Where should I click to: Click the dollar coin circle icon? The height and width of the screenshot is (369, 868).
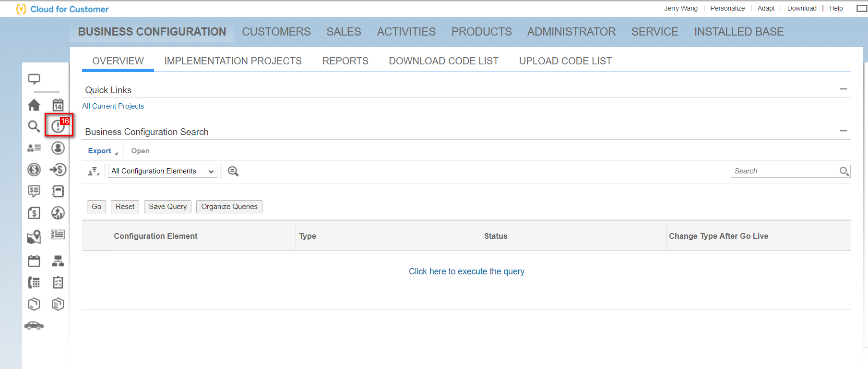pyautogui.click(x=34, y=170)
